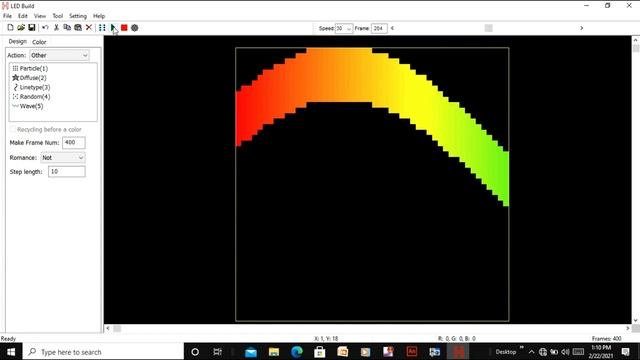Toggle Recycling before a color checkbox
Image resolution: width=640 pixels, height=360 pixels.
click(12, 129)
